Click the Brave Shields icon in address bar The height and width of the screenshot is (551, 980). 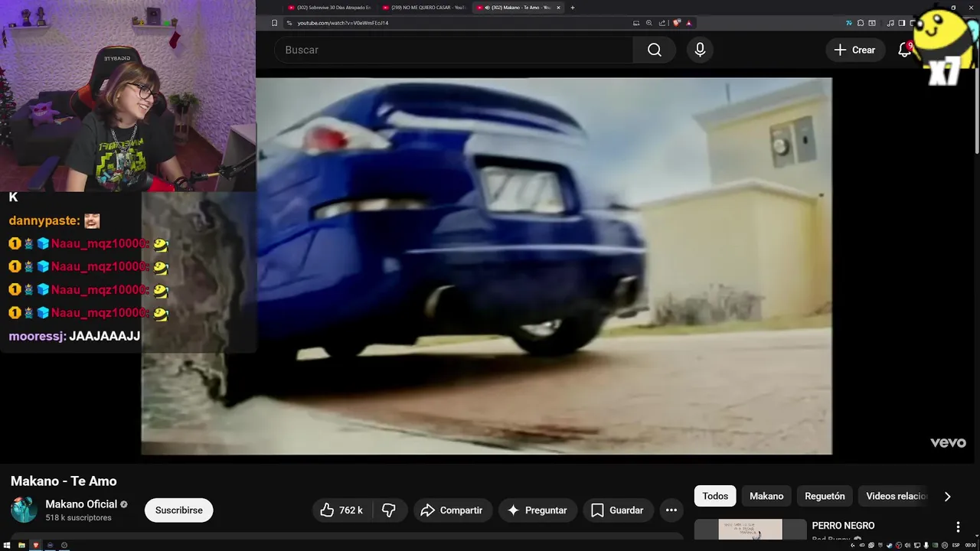pyautogui.click(x=676, y=23)
